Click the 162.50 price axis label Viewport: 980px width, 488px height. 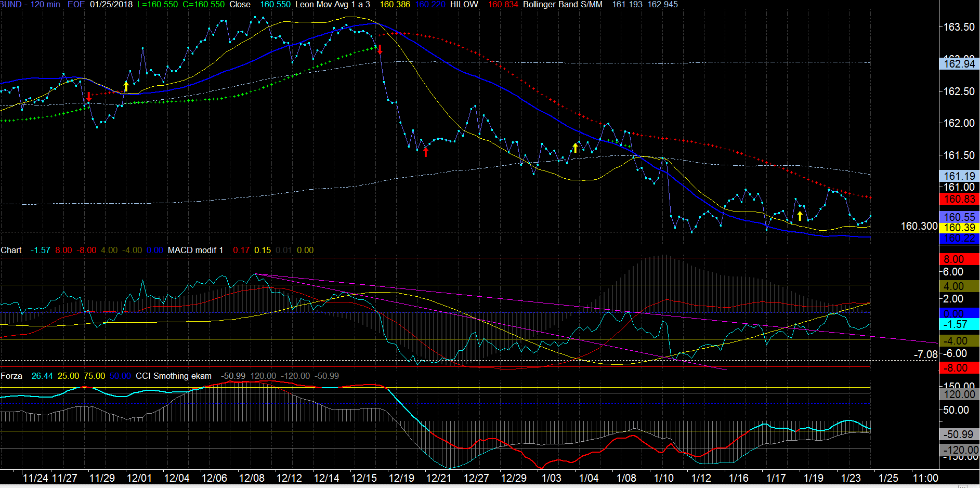[x=959, y=91]
